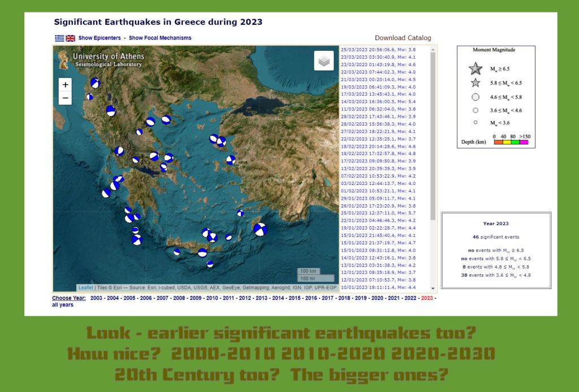
Task: Switch language with the UK flag
Action: [71, 38]
